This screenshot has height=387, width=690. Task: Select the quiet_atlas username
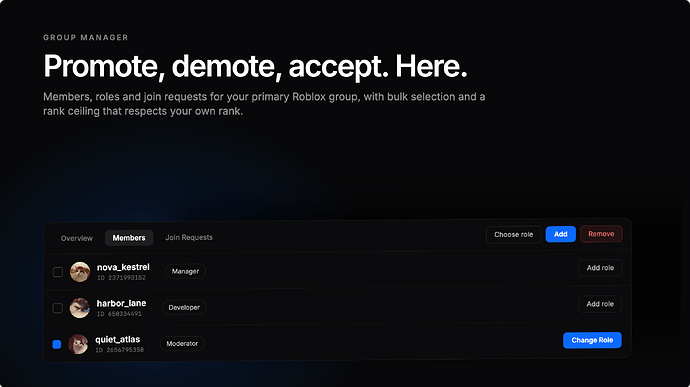[x=117, y=339]
